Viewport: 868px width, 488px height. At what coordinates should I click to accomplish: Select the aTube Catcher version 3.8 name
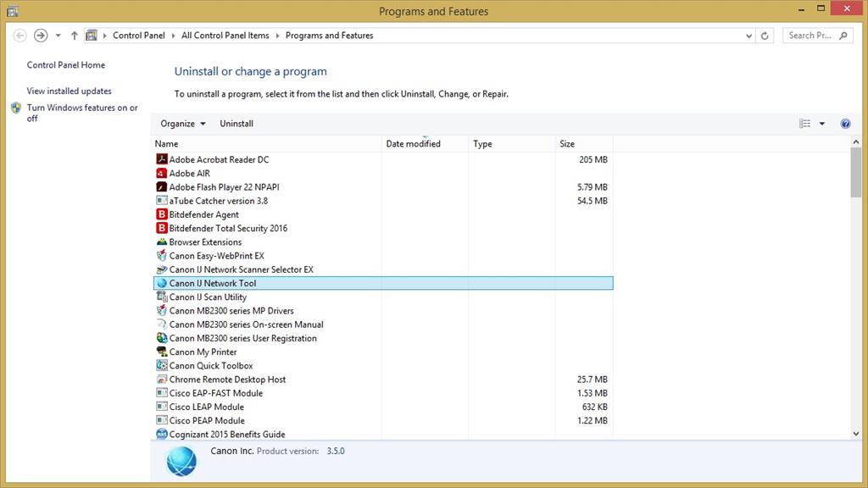218,201
